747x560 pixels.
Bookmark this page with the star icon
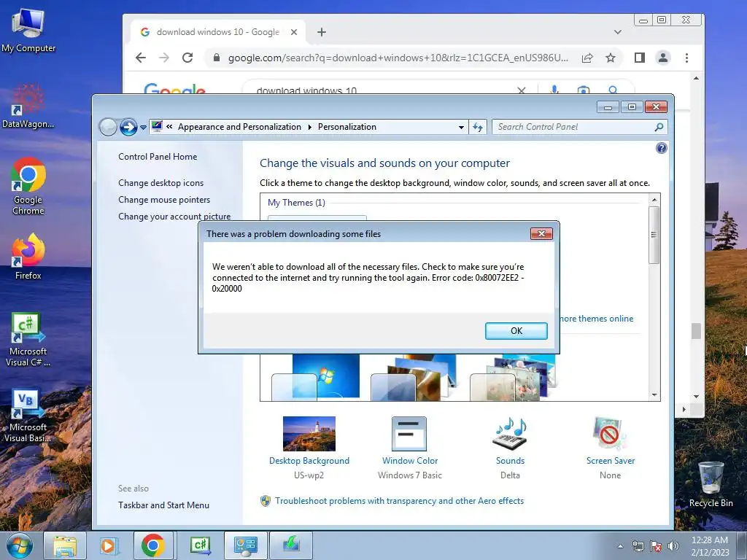point(611,58)
